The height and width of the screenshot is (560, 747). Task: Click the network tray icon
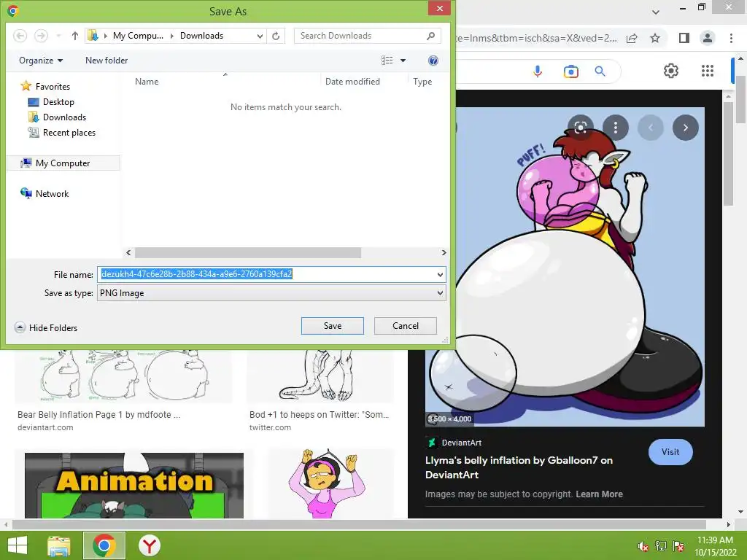pos(661,546)
